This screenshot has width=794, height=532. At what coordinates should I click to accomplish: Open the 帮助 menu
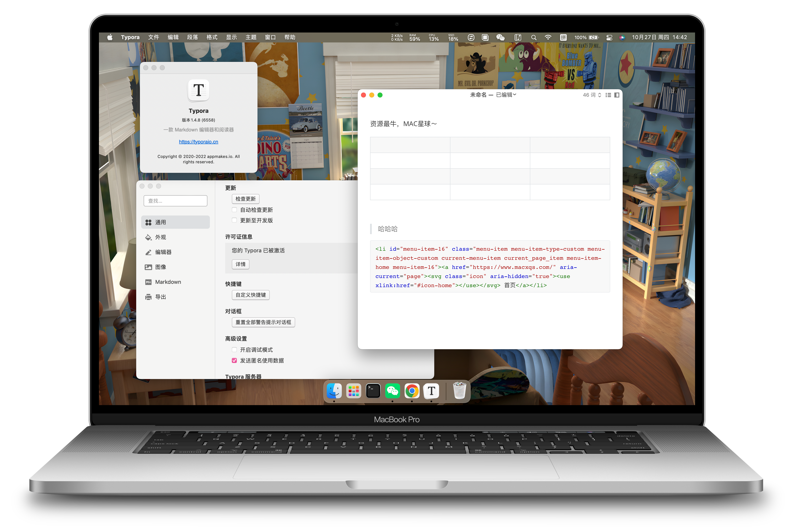pyautogui.click(x=290, y=37)
